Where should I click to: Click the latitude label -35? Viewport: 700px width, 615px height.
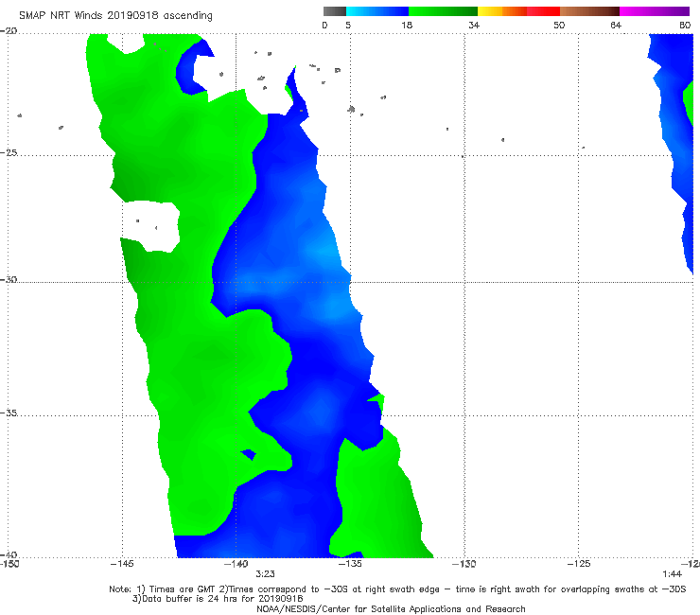[x=9, y=413]
